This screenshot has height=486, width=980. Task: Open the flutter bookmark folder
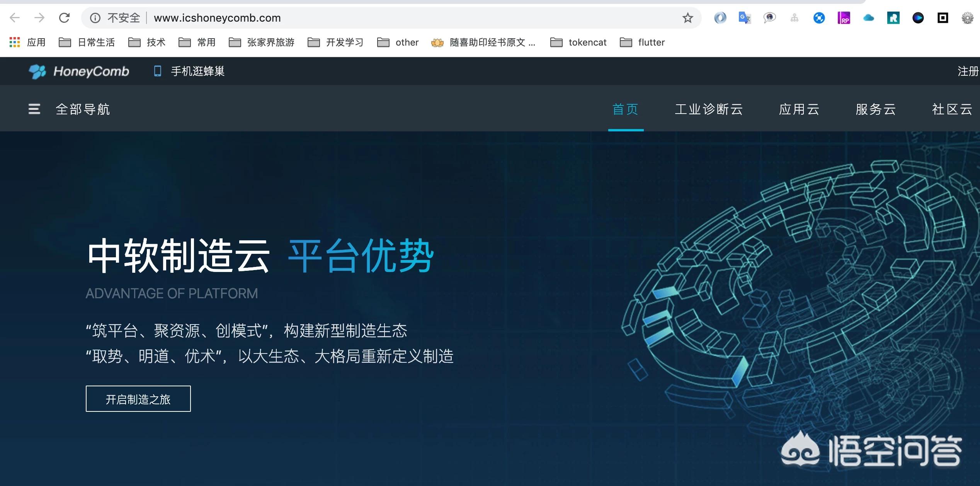pos(642,42)
